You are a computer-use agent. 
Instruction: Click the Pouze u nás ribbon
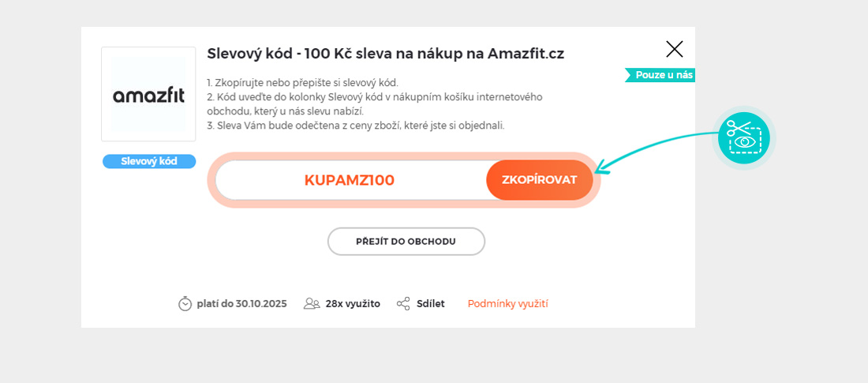click(661, 75)
